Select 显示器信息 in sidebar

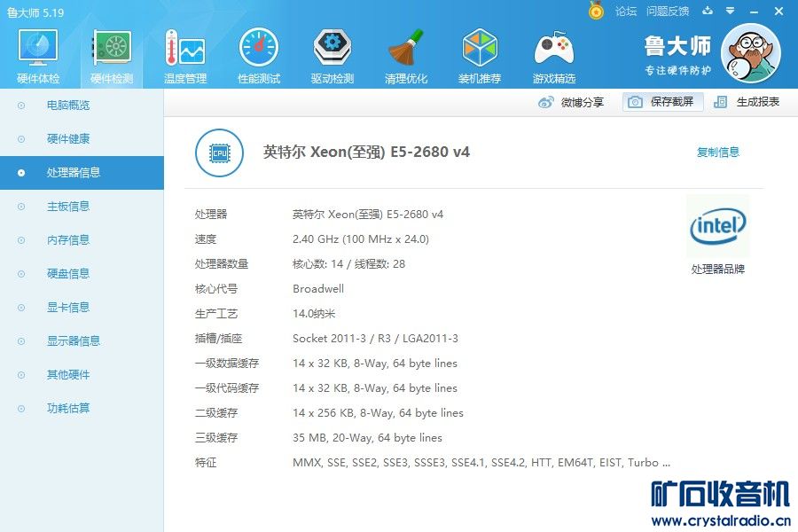click(82, 340)
